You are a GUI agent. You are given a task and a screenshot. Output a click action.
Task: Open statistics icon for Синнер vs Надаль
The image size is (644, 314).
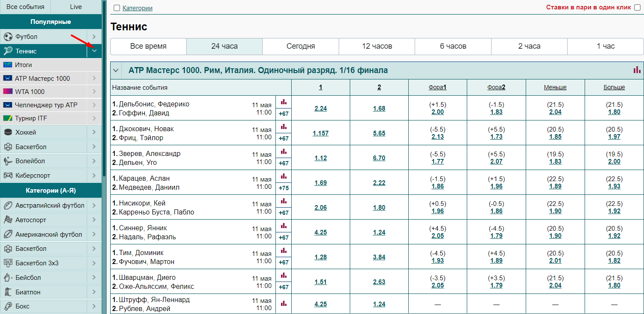click(284, 226)
